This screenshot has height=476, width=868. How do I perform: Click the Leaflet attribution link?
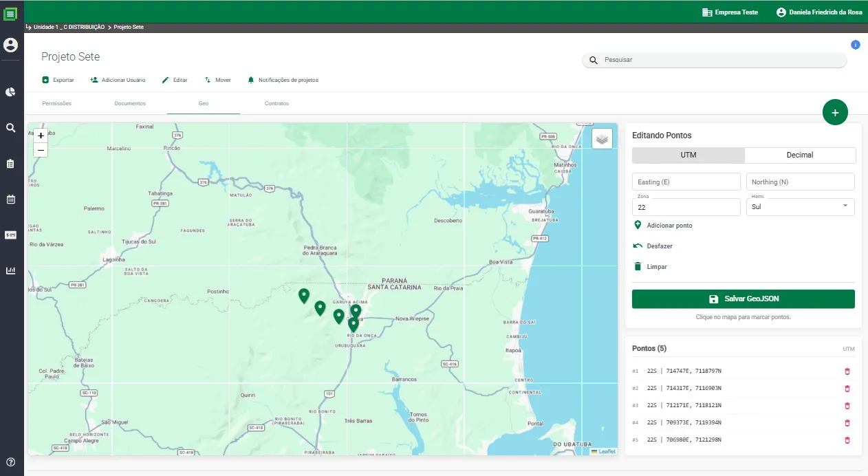(607, 451)
